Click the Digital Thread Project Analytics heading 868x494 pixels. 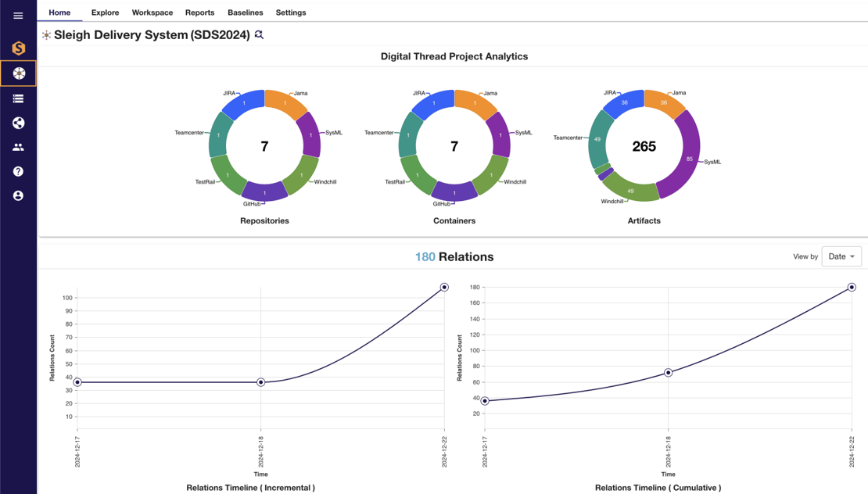pos(454,56)
